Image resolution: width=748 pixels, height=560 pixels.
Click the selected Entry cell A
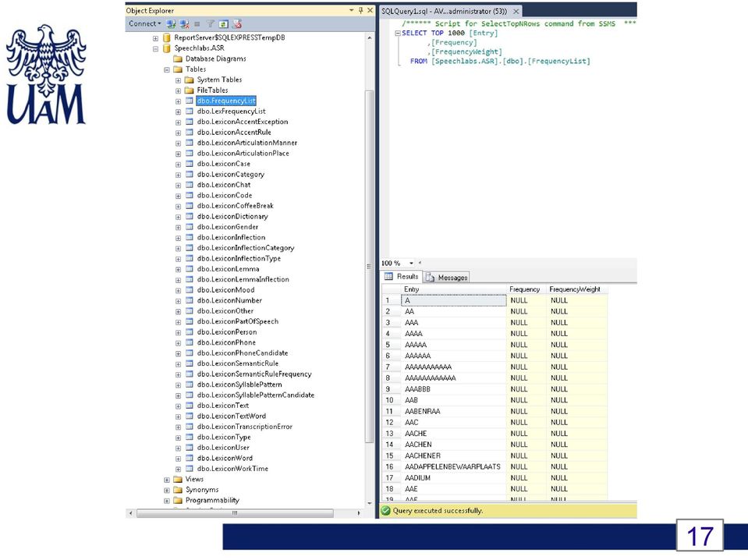pos(454,300)
